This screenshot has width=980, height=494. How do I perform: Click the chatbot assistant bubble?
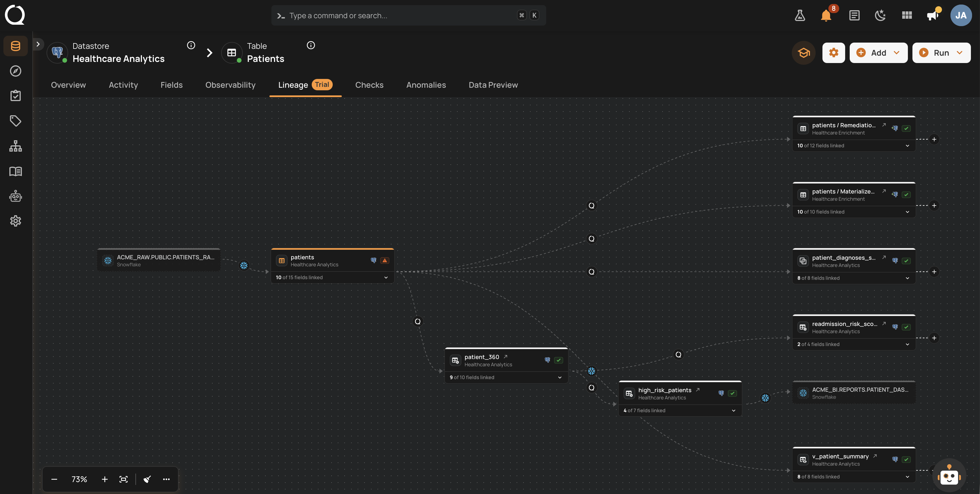pyautogui.click(x=949, y=475)
